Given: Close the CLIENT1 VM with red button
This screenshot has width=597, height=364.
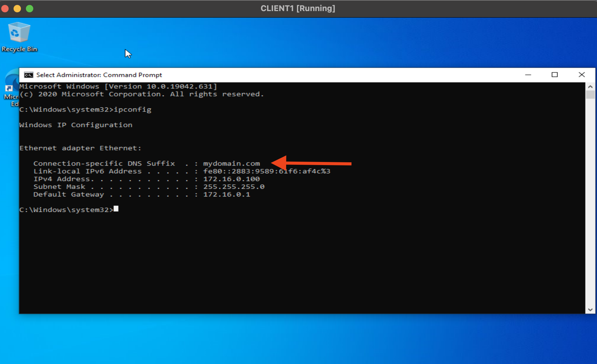Looking at the screenshot, I should (x=5, y=8).
